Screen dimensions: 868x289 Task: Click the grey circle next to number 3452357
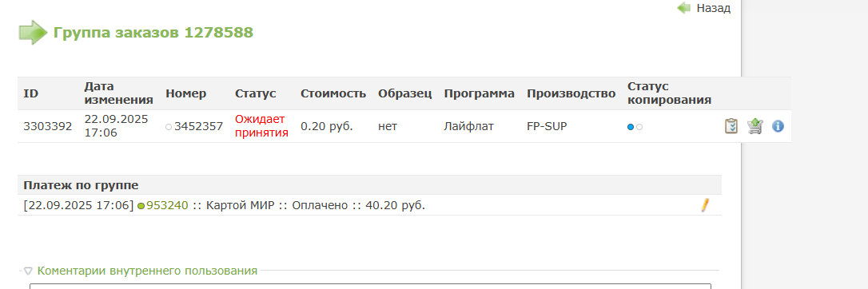click(x=169, y=127)
